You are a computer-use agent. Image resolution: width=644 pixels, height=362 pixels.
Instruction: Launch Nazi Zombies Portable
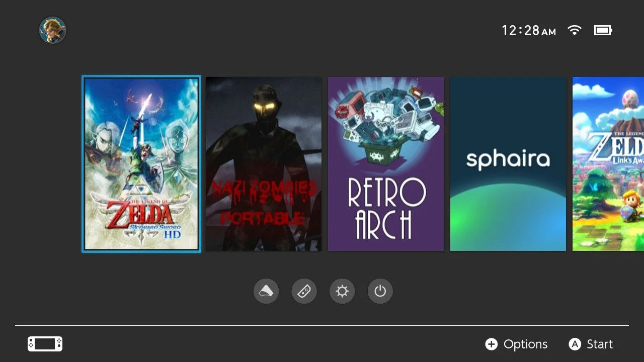[264, 164]
